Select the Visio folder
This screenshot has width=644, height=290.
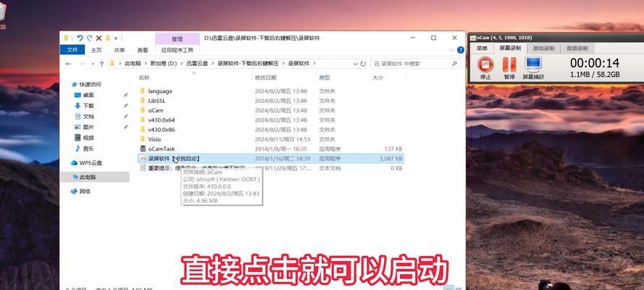[x=154, y=139]
